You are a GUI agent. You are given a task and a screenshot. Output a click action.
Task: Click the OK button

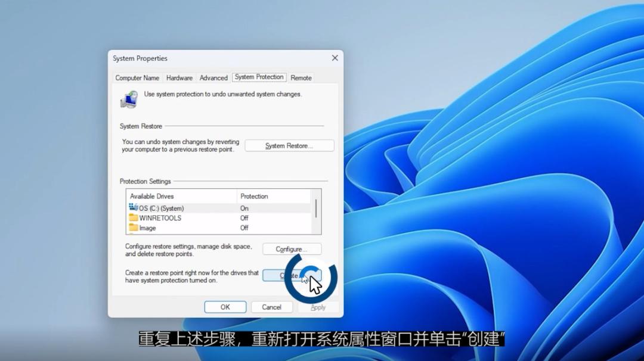[x=225, y=307]
